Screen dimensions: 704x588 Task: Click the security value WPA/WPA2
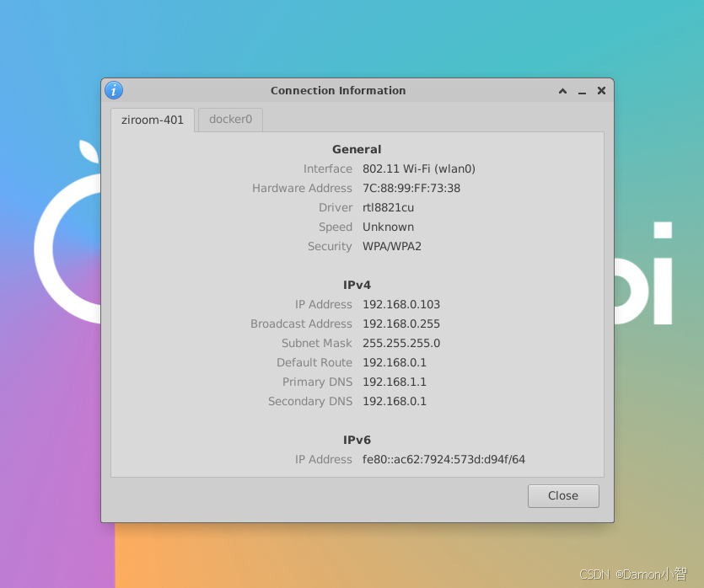click(x=391, y=246)
